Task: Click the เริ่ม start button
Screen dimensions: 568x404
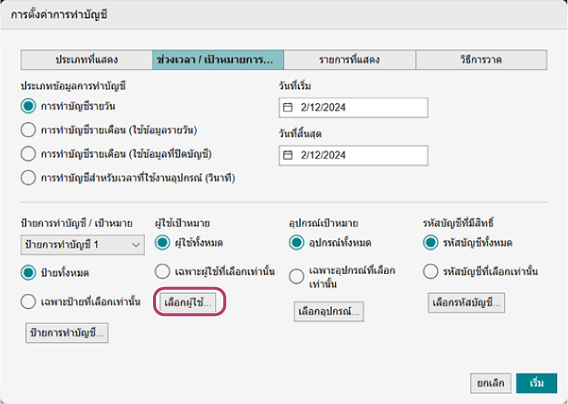Action: pos(536,383)
